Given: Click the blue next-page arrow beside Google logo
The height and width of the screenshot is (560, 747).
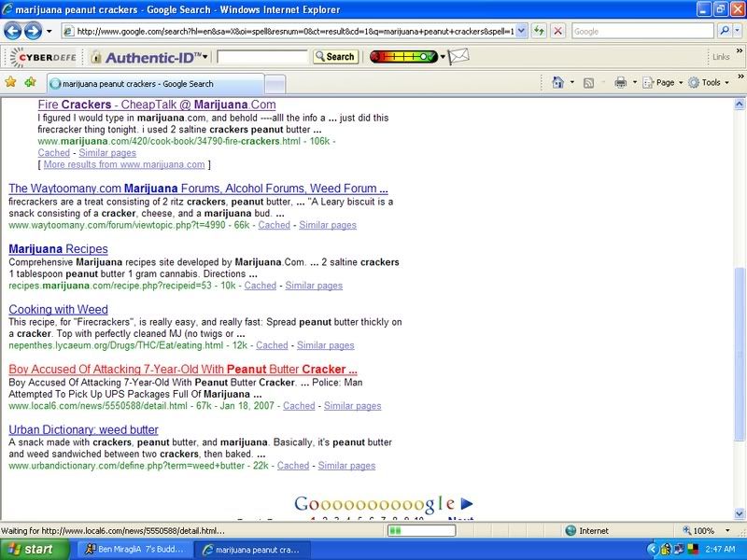Looking at the screenshot, I should pos(466,503).
